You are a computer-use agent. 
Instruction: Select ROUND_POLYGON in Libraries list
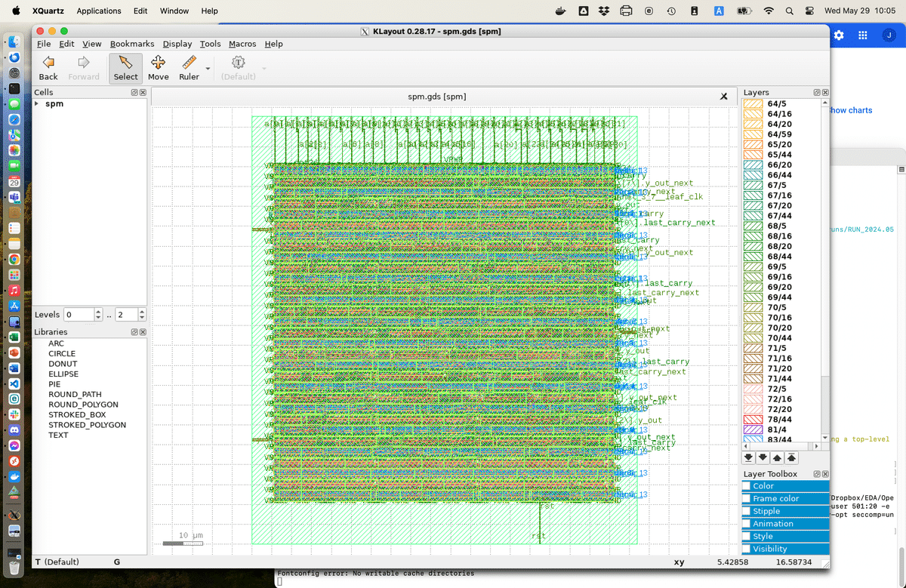83,405
